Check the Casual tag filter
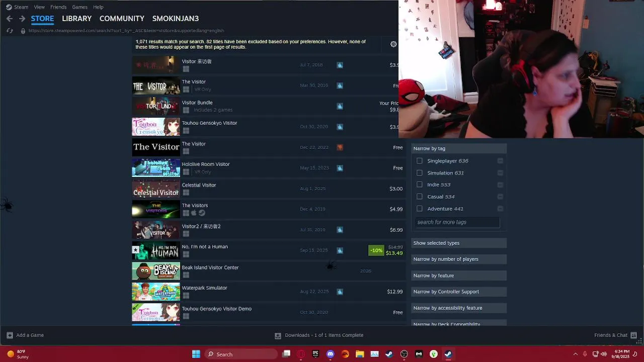Viewport: 644px width, 362px height. [x=420, y=197]
